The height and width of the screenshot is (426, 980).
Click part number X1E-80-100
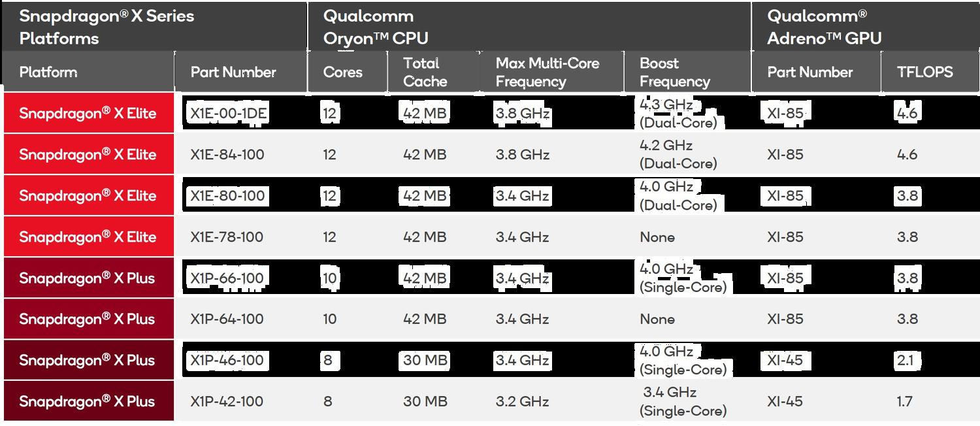coord(227,196)
